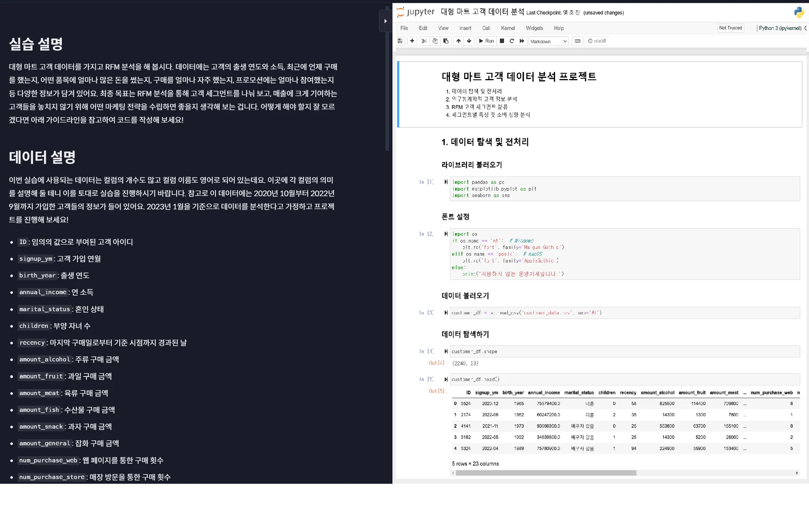Screen dimensions: 809x532
Task: Restart and run all cells with the fast-forward icon
Action: tap(522, 41)
